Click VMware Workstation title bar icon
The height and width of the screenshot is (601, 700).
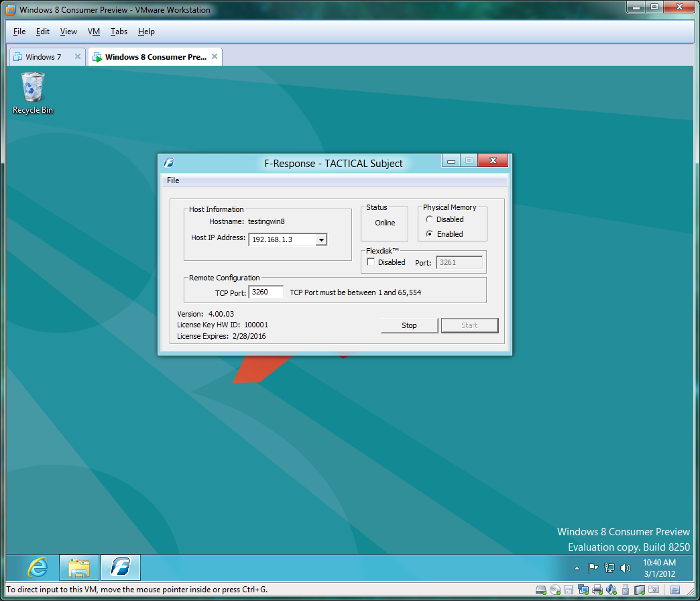tap(10, 10)
